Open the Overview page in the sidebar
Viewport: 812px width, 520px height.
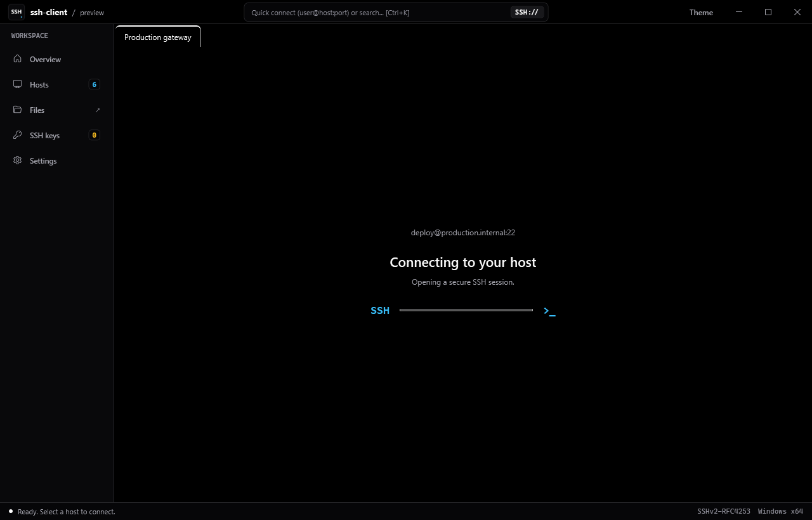coord(57,60)
